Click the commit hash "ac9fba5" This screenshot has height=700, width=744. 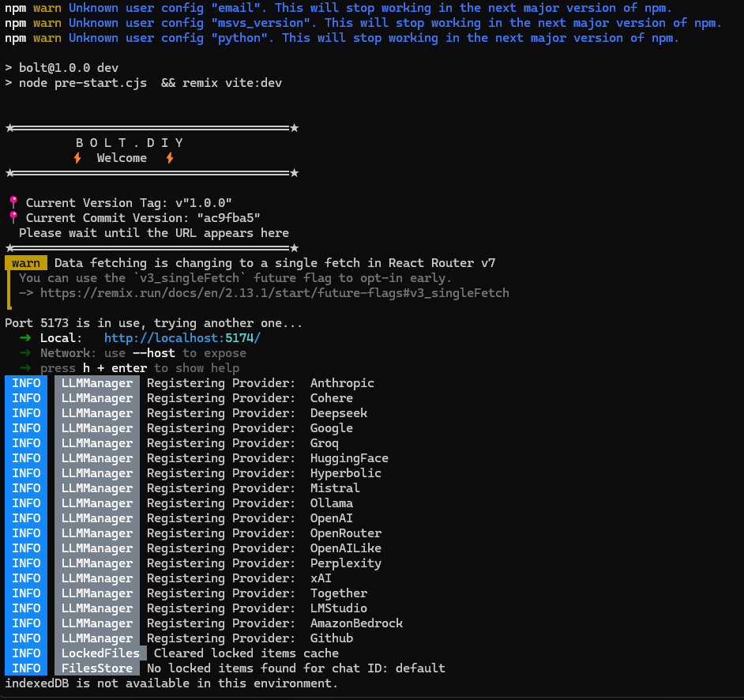228,218
